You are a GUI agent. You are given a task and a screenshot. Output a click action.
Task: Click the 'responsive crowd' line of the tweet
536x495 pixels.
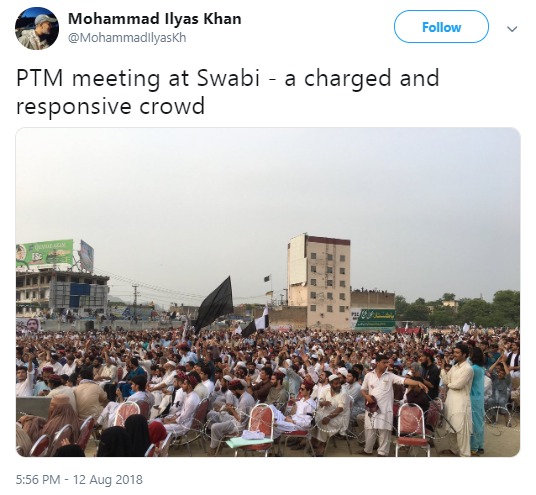[110, 106]
